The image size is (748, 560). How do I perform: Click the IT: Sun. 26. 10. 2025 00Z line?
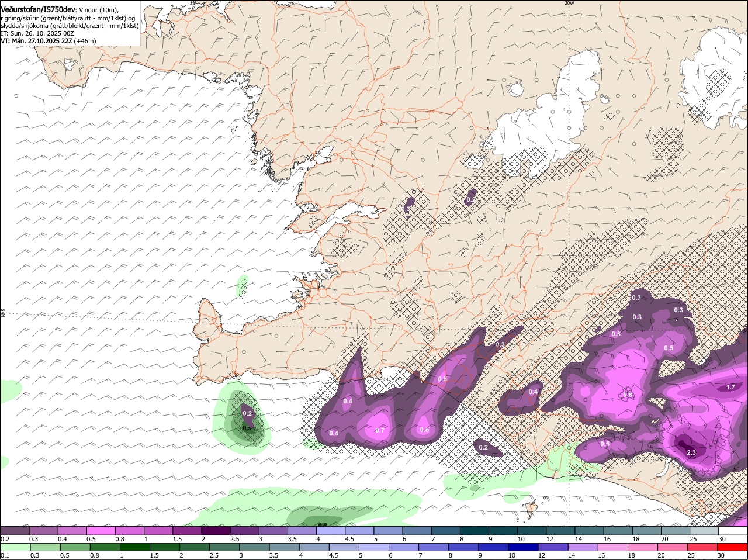(37, 33)
